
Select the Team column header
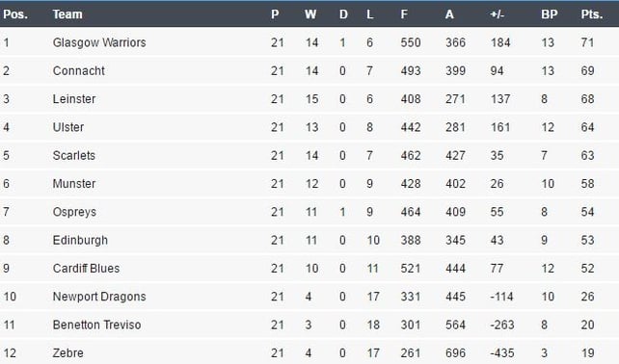67,14
